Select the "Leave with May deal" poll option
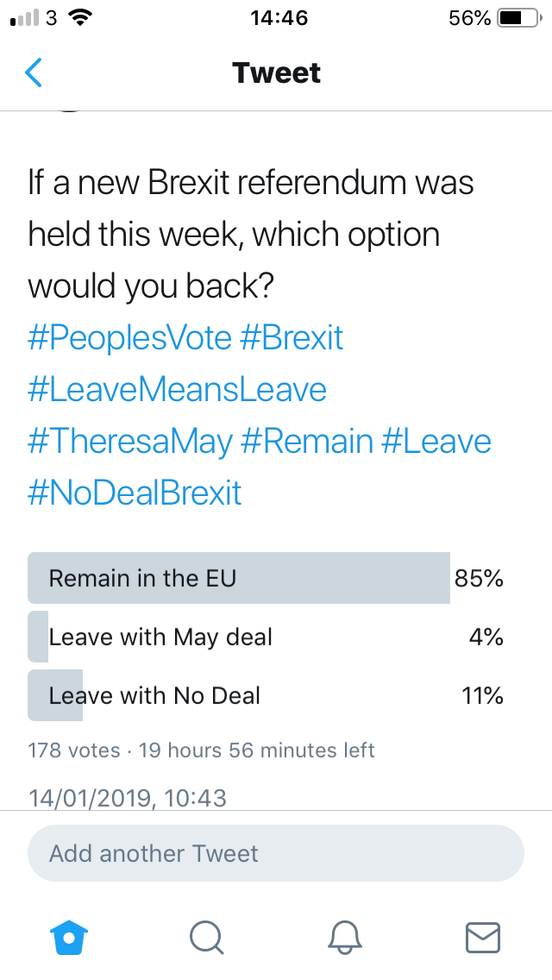This screenshot has height=980, width=552. pyautogui.click(x=160, y=638)
